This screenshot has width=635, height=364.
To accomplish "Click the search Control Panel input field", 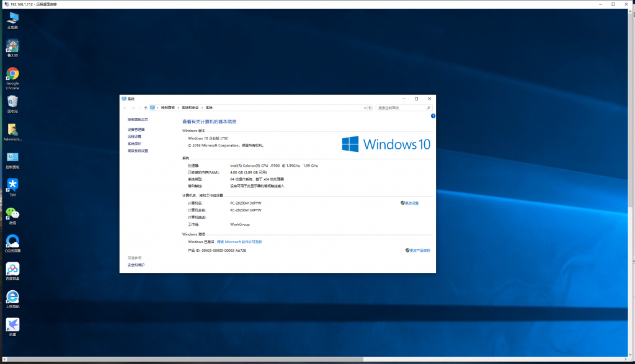I will click(401, 108).
